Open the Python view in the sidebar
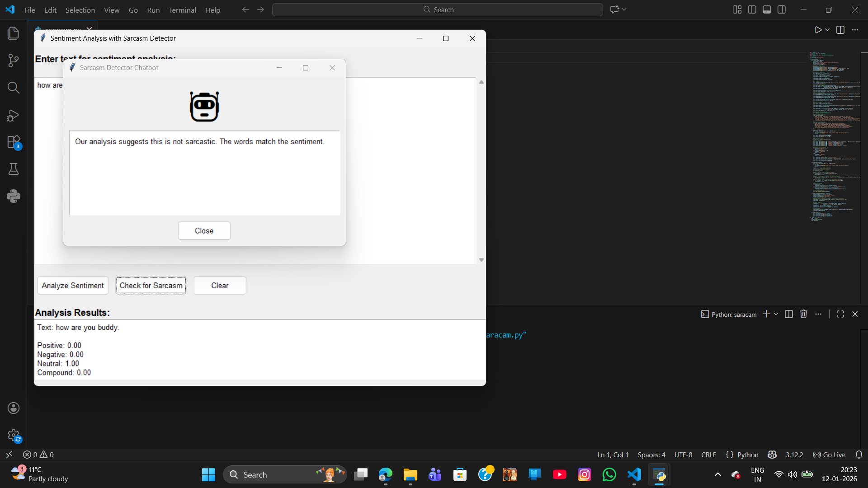This screenshot has height=488, width=868. click(x=13, y=196)
